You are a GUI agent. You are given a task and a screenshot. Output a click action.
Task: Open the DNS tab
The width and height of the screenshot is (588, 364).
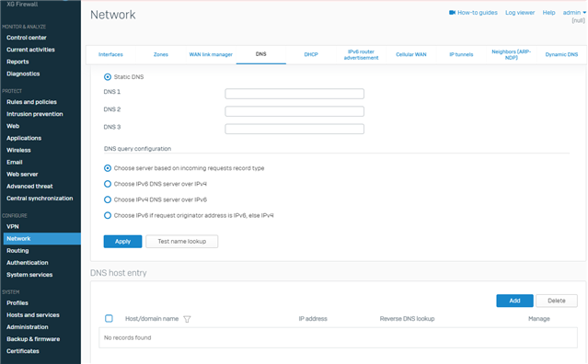coord(261,54)
